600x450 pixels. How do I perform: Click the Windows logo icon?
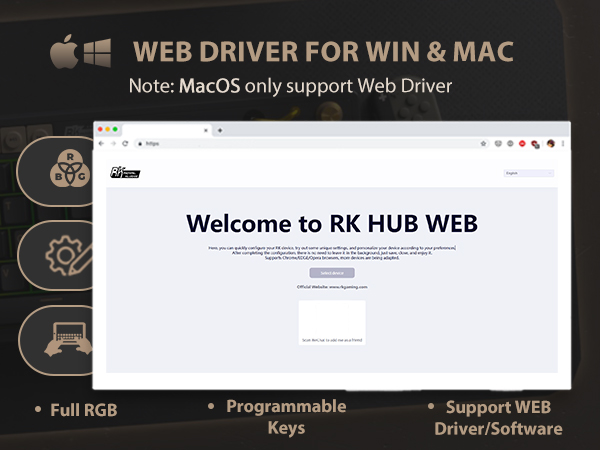pos(98,53)
